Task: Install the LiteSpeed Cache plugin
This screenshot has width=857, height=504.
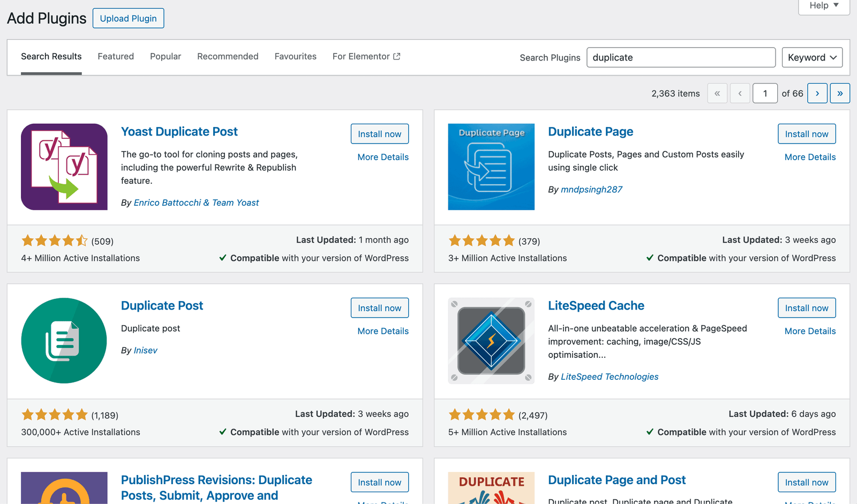Action: point(806,308)
